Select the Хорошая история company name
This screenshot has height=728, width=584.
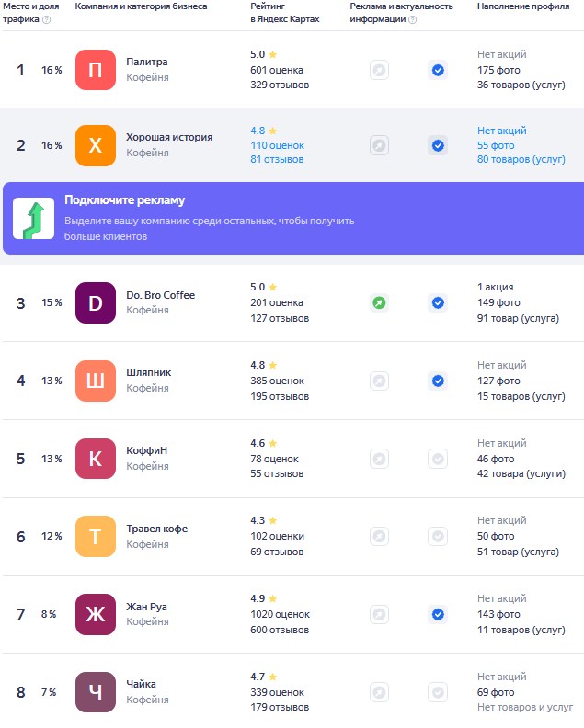[x=169, y=137]
